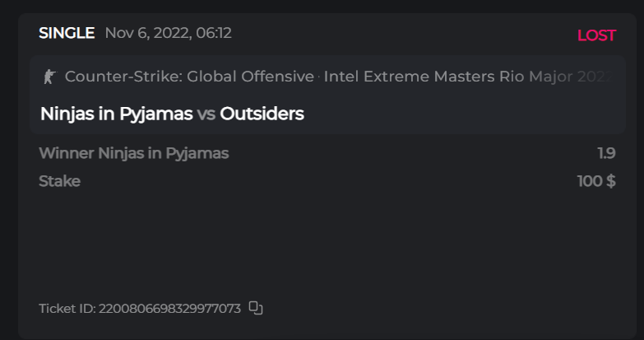Click the 'vs' separator between the teams
644x340 pixels.
(206, 114)
